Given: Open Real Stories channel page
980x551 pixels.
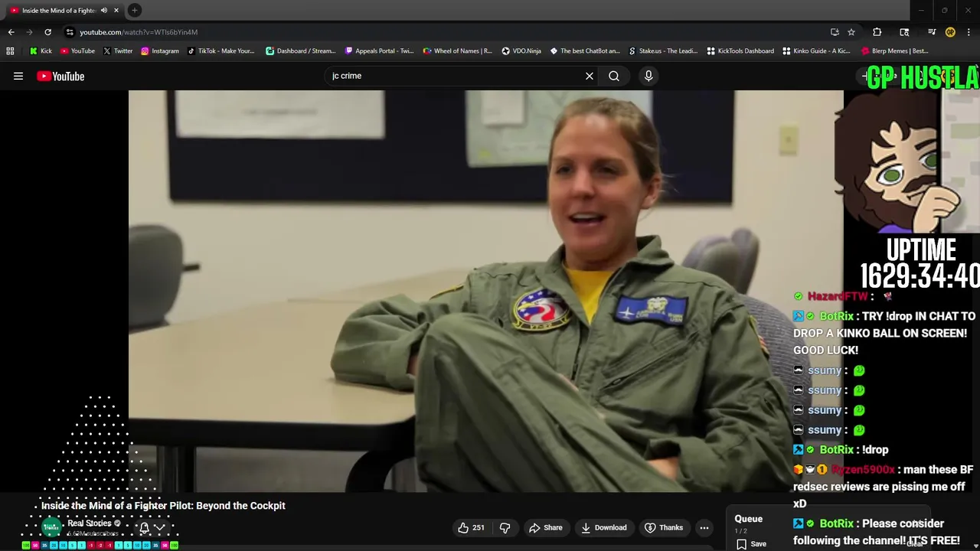Looking at the screenshot, I should click(90, 523).
